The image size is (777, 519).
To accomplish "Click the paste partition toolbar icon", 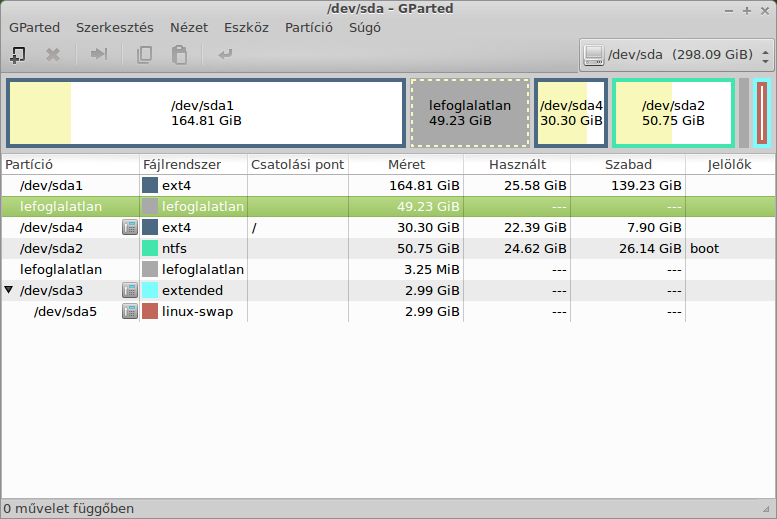I will (x=179, y=55).
